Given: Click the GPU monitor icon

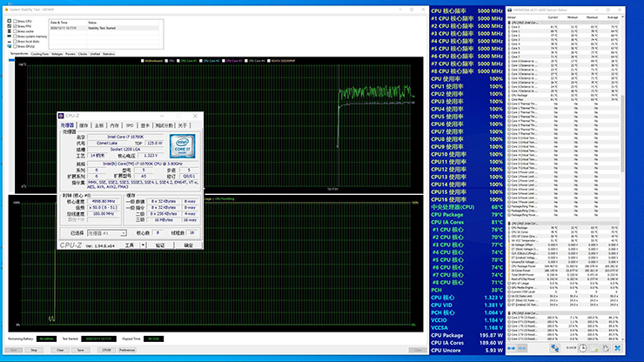Looking at the screenshot, I should tap(10, 46).
